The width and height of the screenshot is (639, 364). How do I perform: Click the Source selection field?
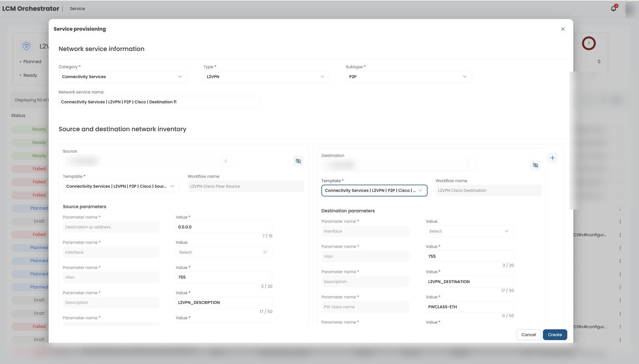click(147, 161)
